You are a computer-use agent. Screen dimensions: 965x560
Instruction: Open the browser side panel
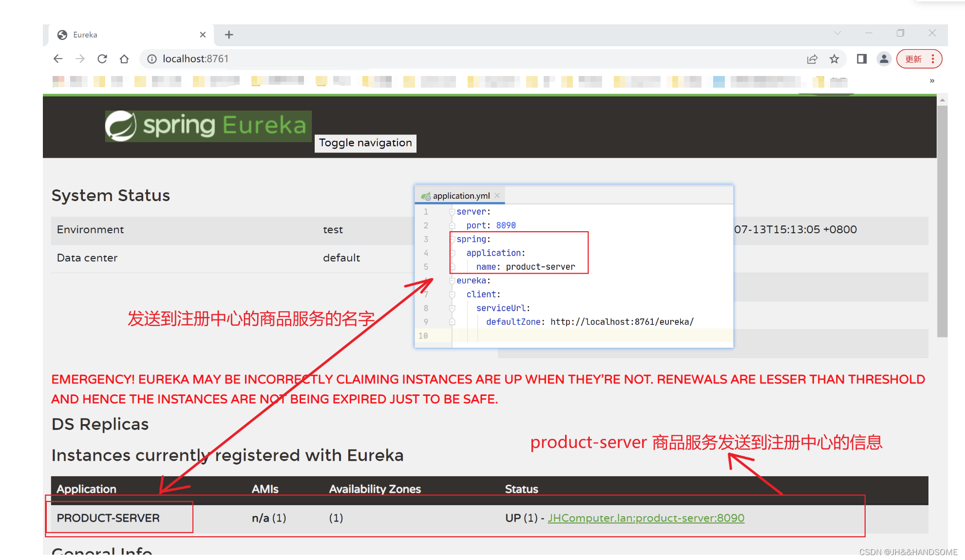pos(862,59)
